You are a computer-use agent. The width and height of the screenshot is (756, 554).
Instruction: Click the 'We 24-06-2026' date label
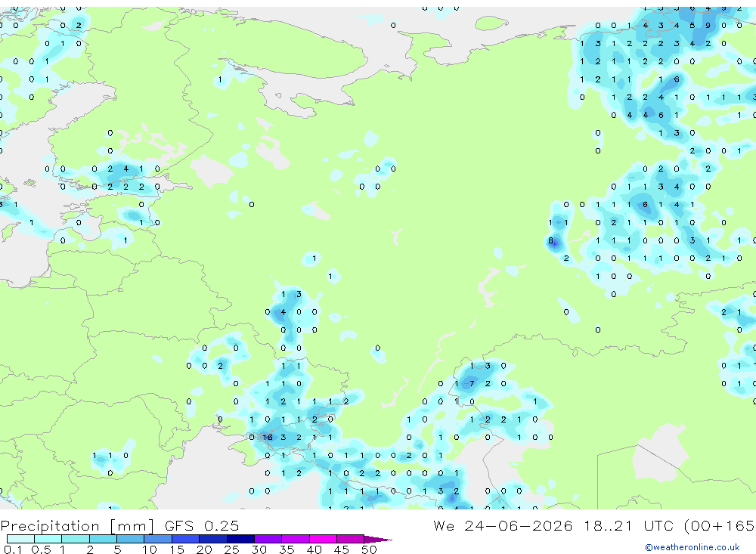pyautogui.click(x=503, y=526)
